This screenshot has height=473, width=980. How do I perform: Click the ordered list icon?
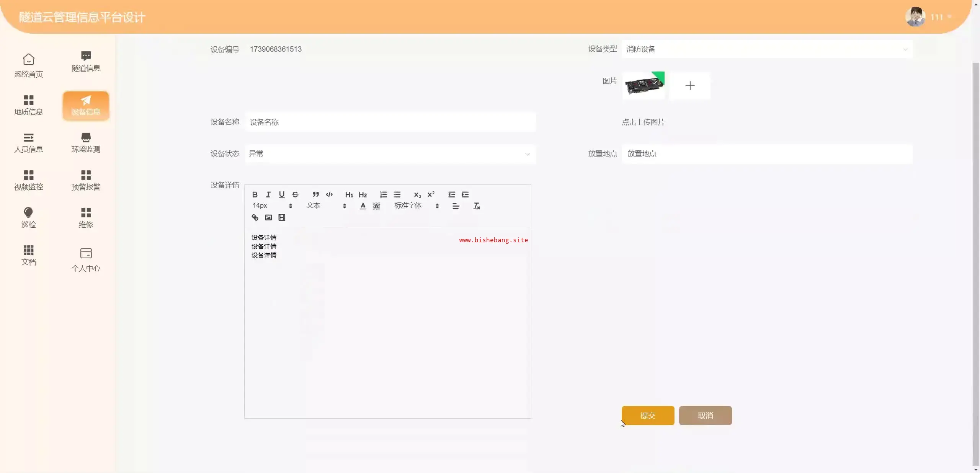tap(383, 194)
